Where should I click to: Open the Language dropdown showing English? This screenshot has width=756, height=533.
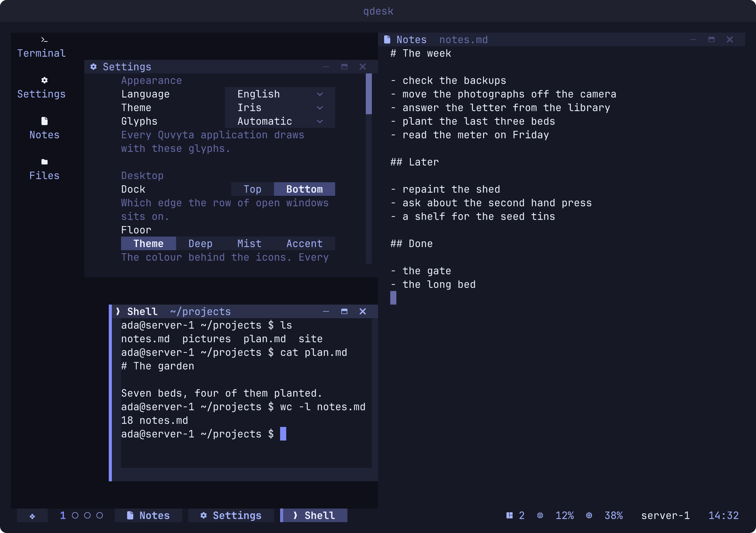[280, 94]
